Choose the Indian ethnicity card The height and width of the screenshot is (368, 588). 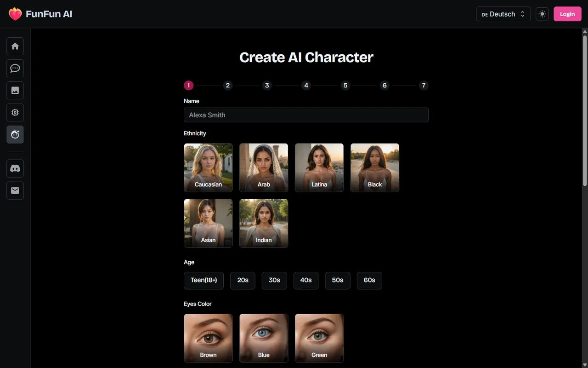click(264, 223)
